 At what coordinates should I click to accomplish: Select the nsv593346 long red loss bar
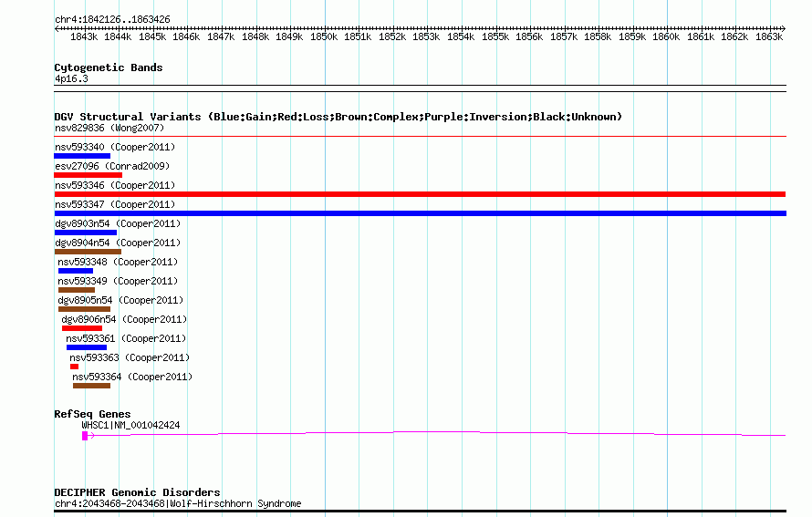point(420,194)
